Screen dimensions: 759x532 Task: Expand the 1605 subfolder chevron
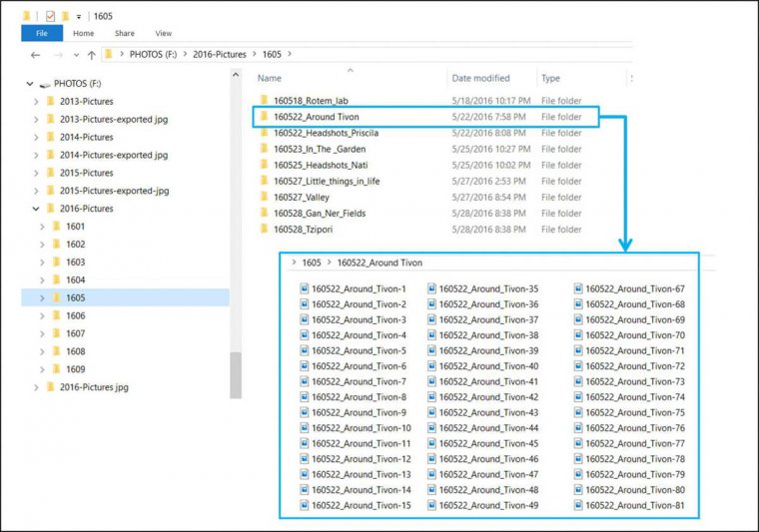(x=42, y=298)
